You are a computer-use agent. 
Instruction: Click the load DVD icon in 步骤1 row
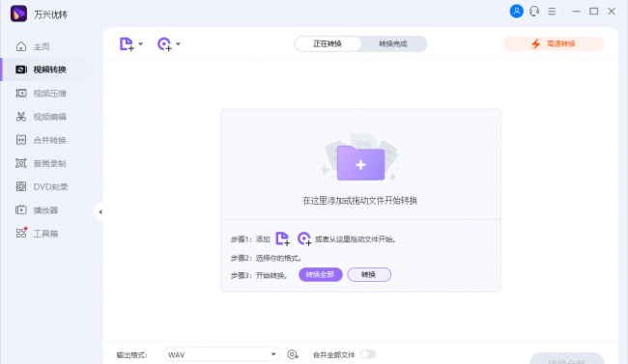coord(304,238)
